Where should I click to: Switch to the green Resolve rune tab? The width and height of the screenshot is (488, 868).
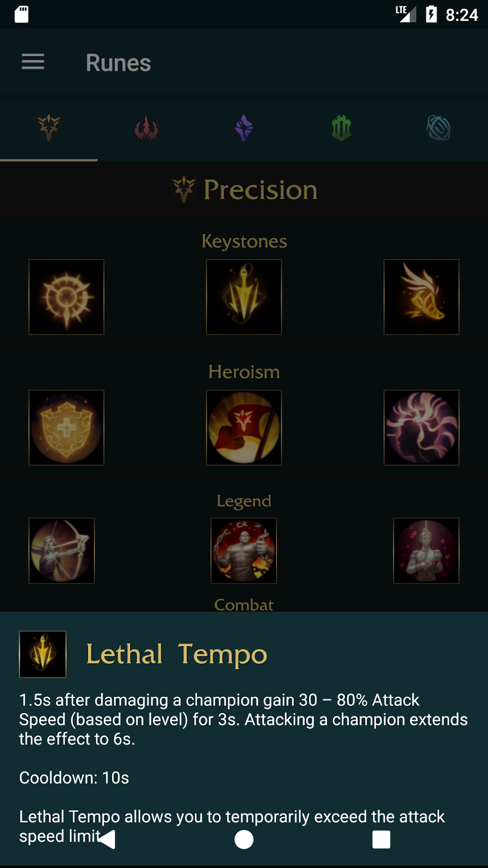click(x=342, y=128)
